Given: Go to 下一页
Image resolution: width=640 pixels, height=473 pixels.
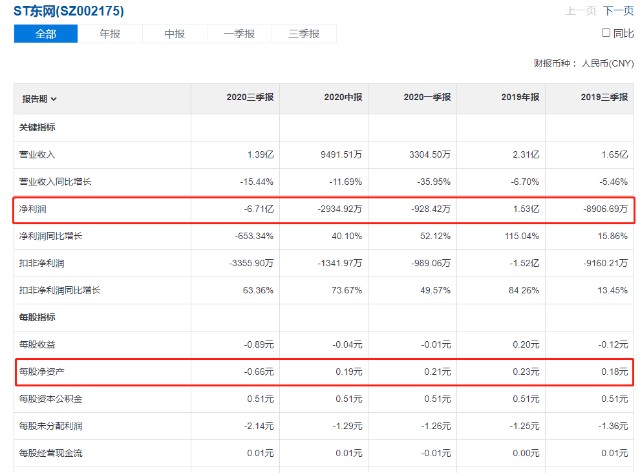Looking at the screenshot, I should [x=618, y=11].
